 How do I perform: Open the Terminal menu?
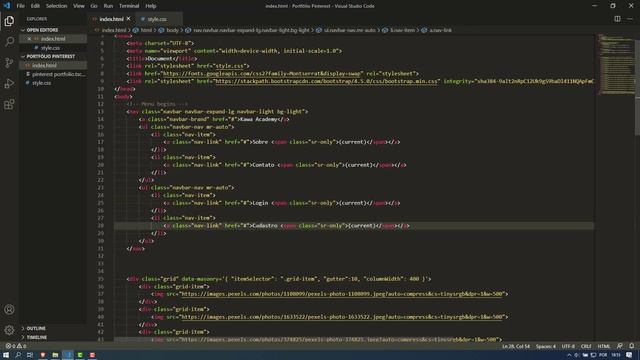click(x=129, y=6)
